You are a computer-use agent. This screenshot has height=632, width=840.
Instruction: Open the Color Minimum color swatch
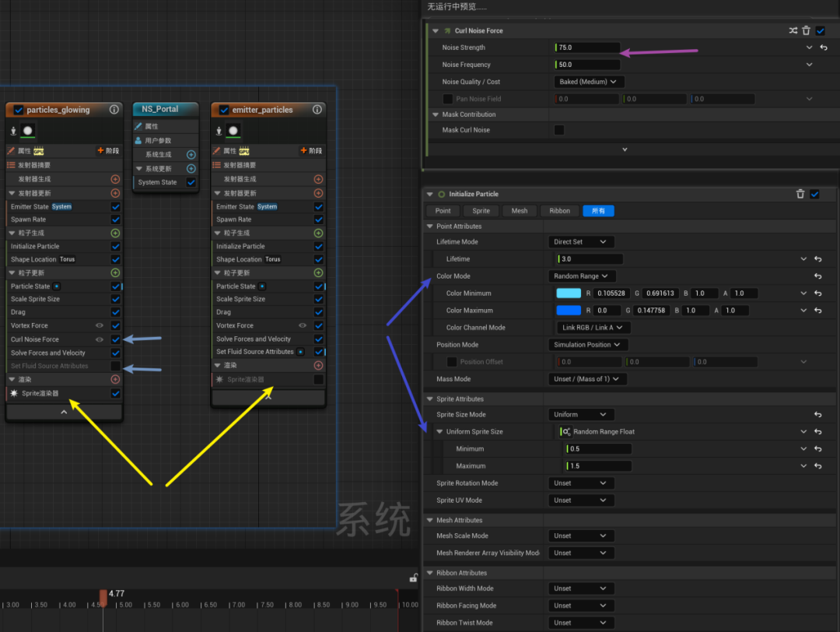pyautogui.click(x=569, y=293)
